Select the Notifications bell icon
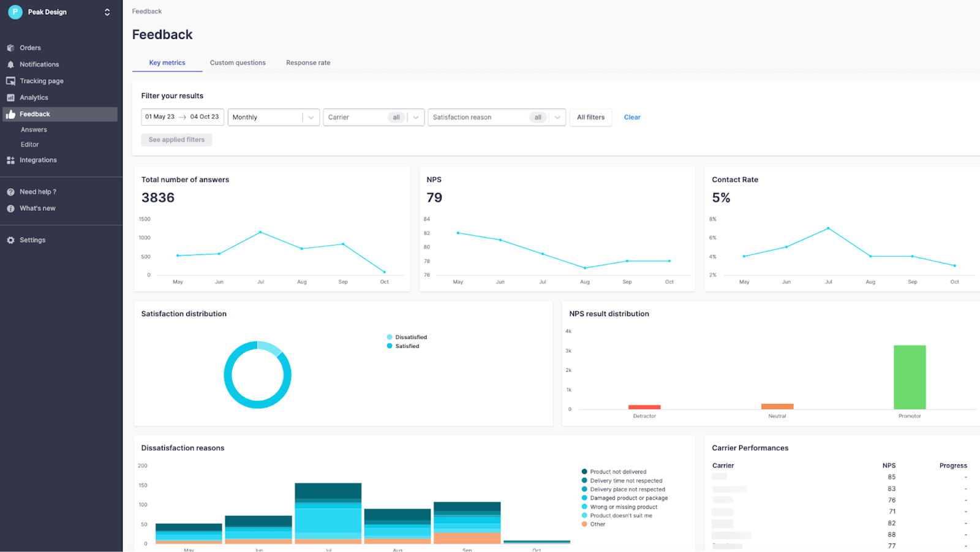Image resolution: width=980 pixels, height=552 pixels. point(10,64)
